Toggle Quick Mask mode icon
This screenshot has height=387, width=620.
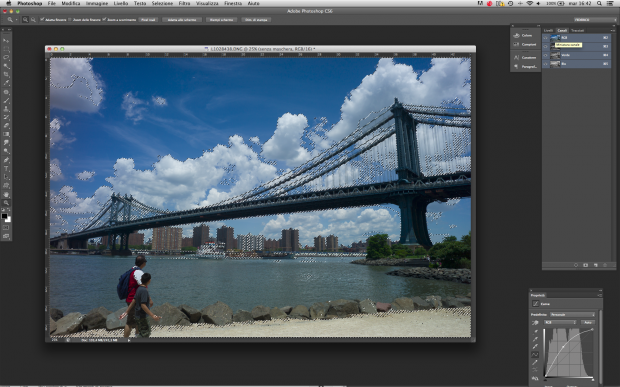pyautogui.click(x=6, y=228)
